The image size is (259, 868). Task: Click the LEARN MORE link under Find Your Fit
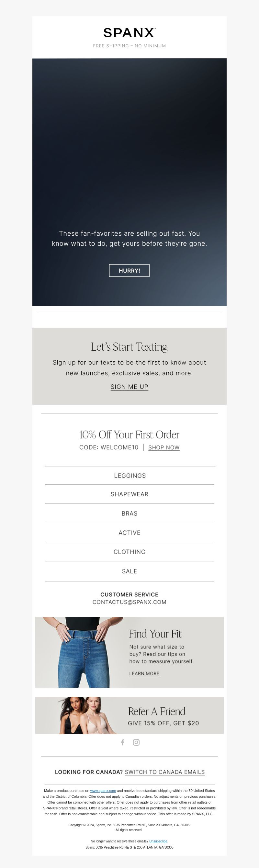[x=144, y=673]
